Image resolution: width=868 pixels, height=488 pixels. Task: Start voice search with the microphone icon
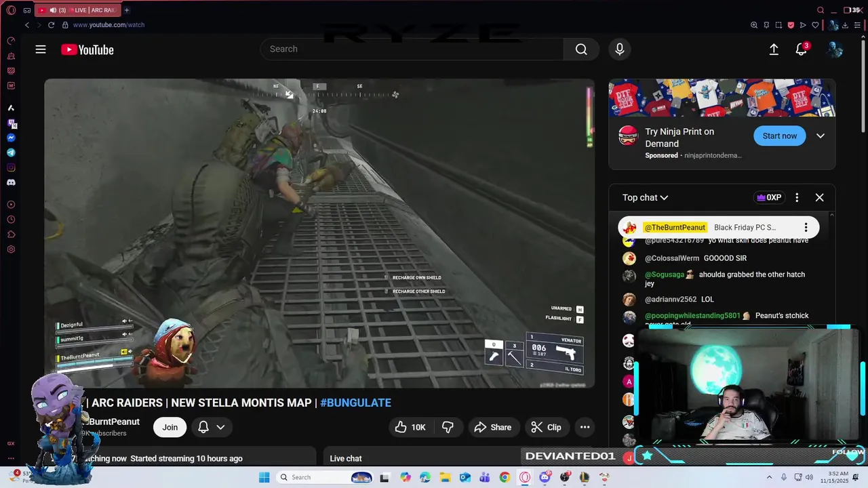(x=619, y=49)
